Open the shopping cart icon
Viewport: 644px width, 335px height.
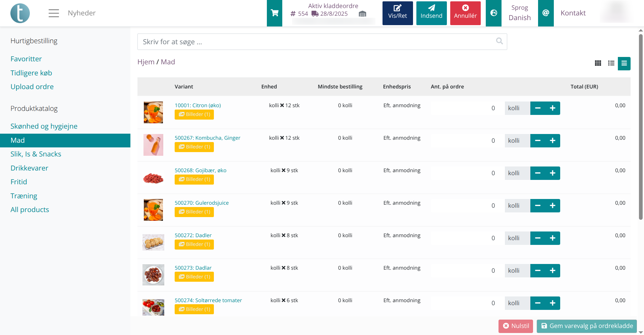275,13
